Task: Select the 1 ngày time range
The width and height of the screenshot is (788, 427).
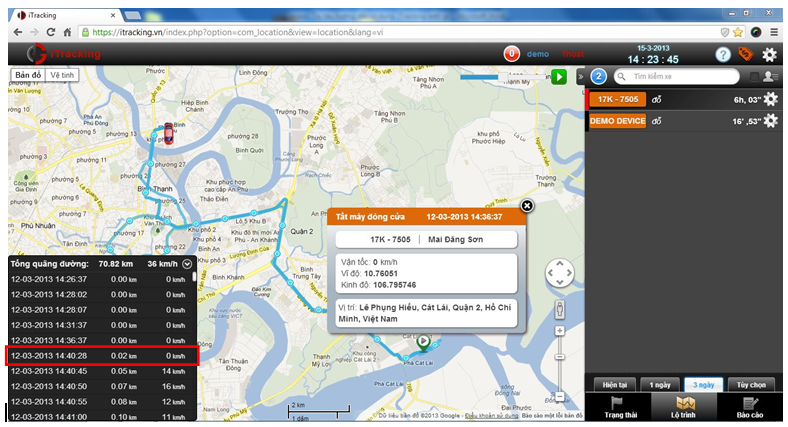Action: 660,385
